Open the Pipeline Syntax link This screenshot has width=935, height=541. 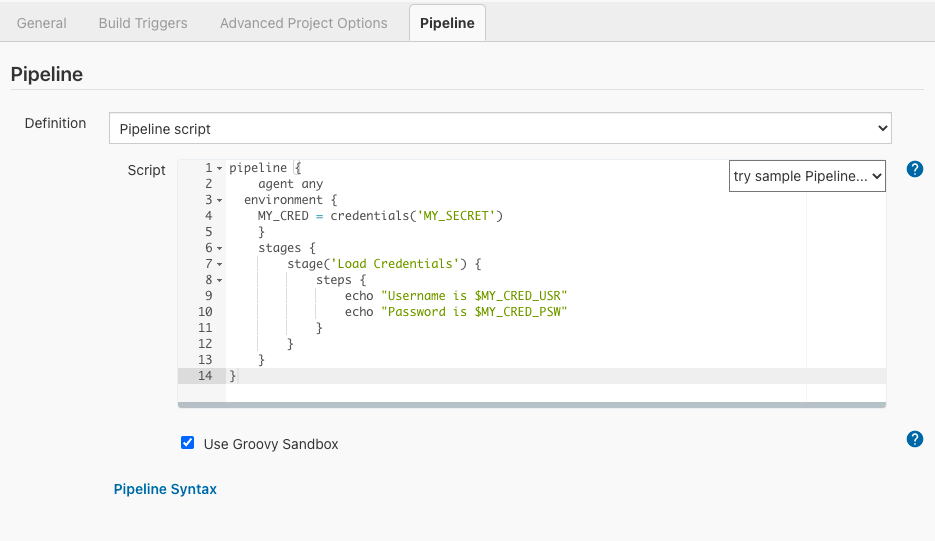point(165,489)
